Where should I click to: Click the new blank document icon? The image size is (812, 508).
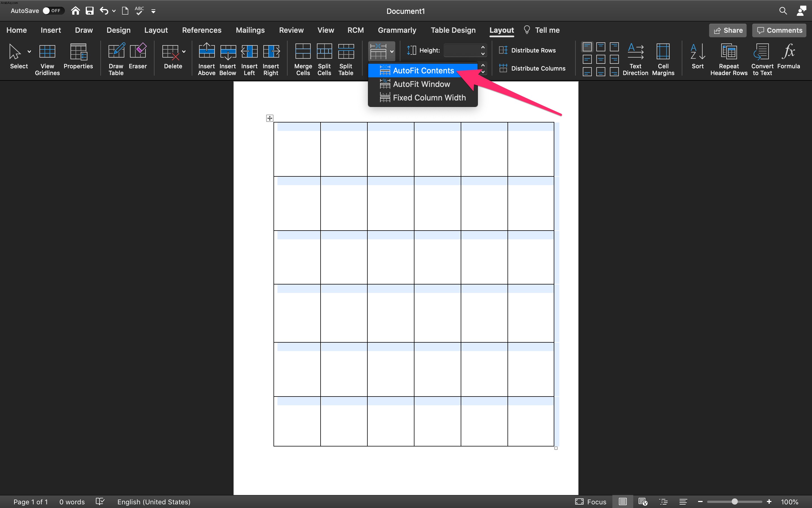(125, 11)
